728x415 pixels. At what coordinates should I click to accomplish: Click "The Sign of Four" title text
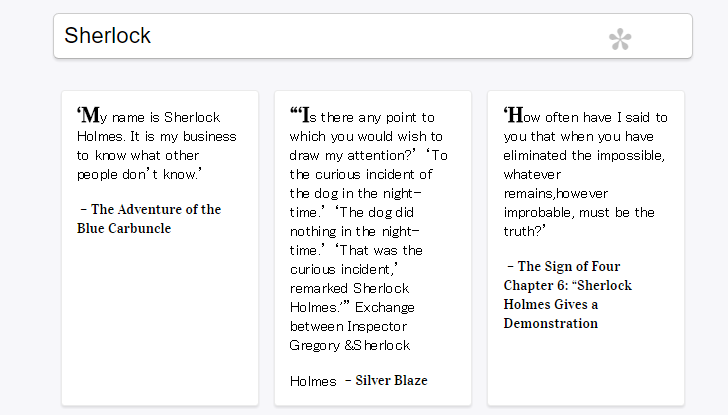coord(569,266)
